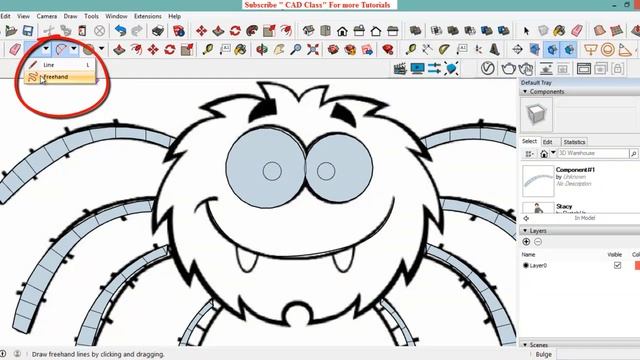Open the line tool dropdown arrow
This screenshot has width=640, height=360.
[x=46, y=49]
